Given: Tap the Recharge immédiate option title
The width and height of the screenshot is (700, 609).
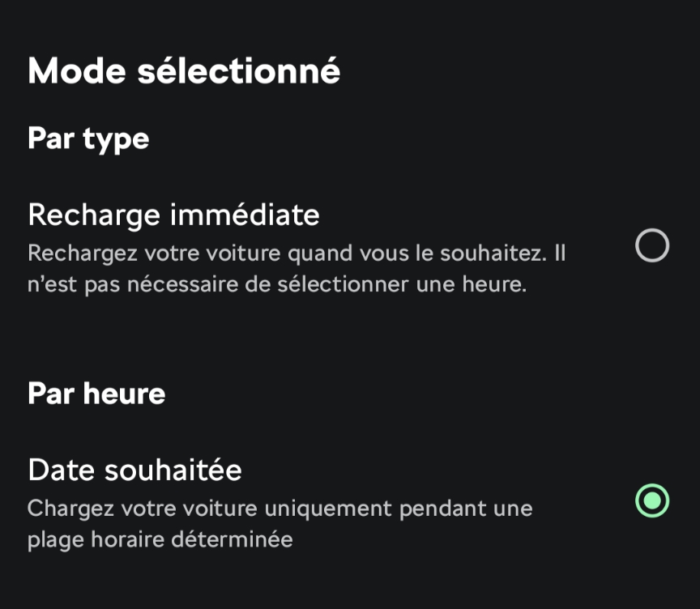Looking at the screenshot, I should [173, 215].
